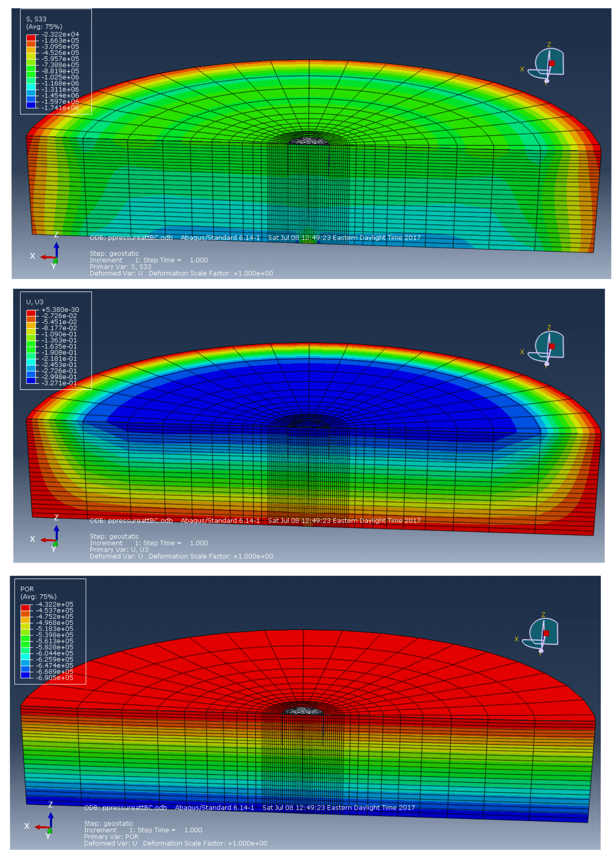Click the central wellbore mesh in S33 plot

coord(308,141)
